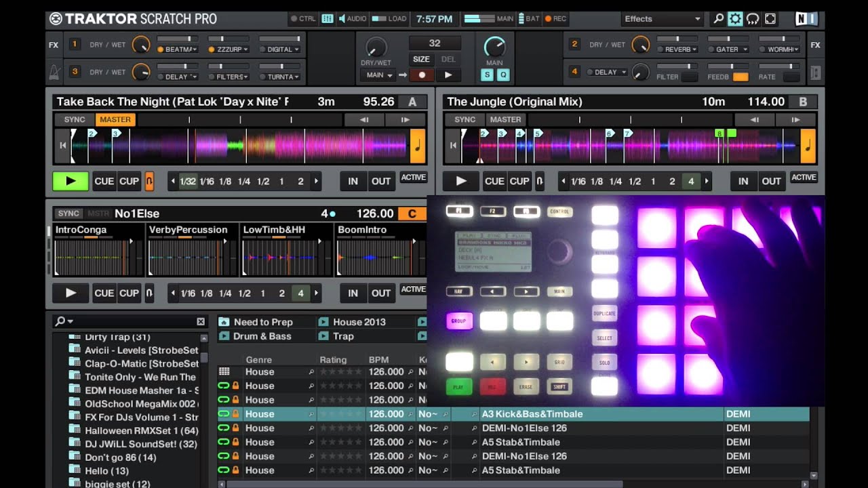Enable SYNC on Deck B
This screenshot has width=868, height=488.
(x=465, y=120)
